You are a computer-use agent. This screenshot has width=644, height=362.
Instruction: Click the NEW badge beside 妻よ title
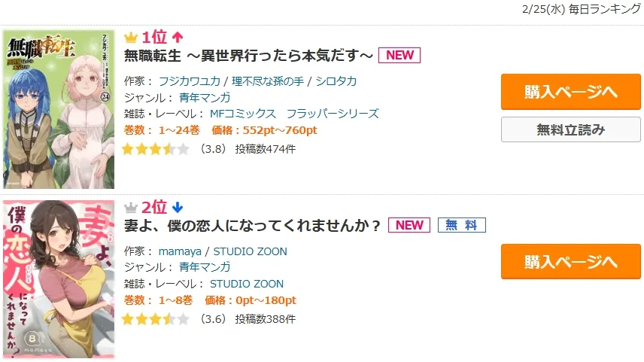click(x=409, y=225)
